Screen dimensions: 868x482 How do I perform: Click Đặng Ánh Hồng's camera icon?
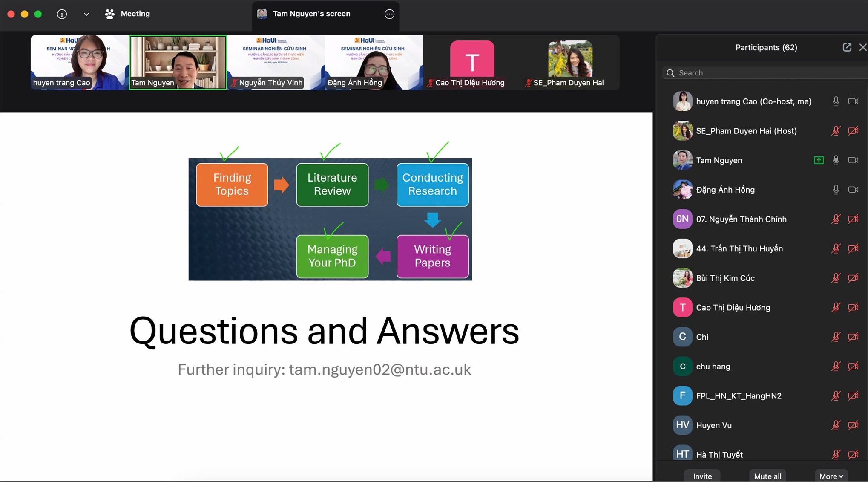853,190
